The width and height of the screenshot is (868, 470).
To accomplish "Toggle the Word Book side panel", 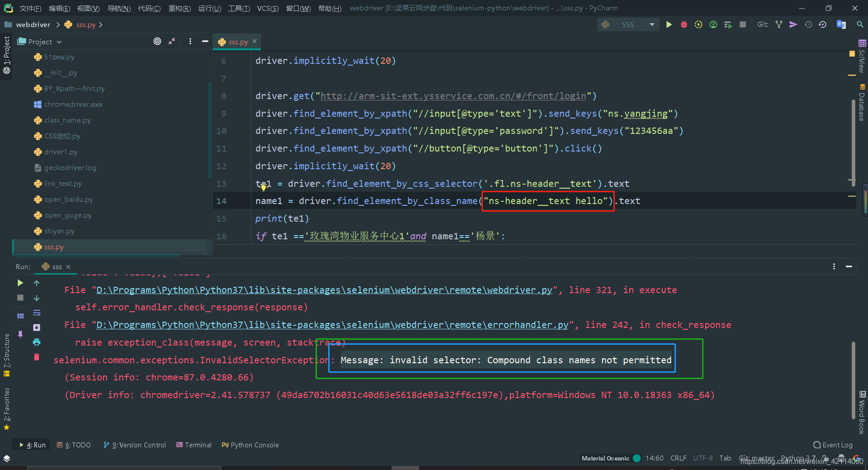I will click(x=862, y=413).
